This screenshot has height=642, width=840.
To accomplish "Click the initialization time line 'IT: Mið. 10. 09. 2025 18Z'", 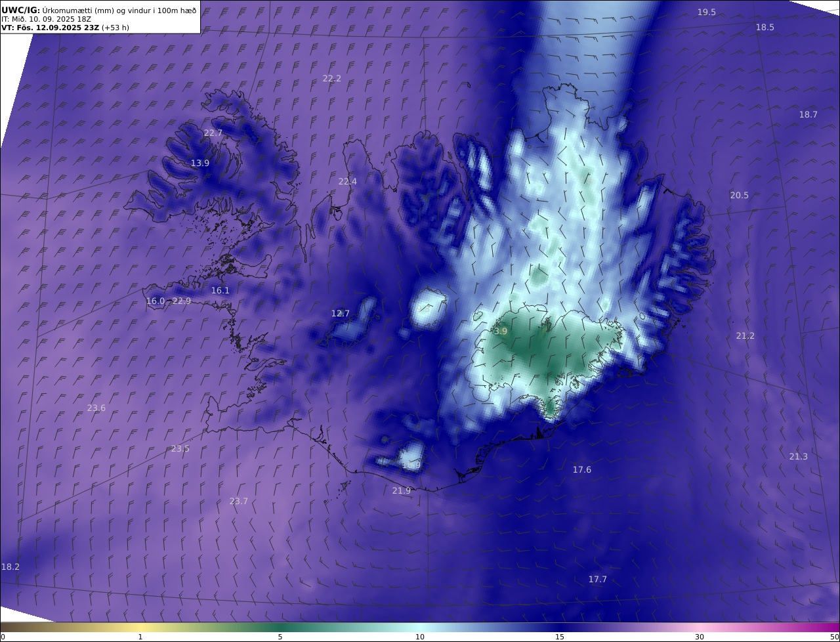I will pos(46,19).
